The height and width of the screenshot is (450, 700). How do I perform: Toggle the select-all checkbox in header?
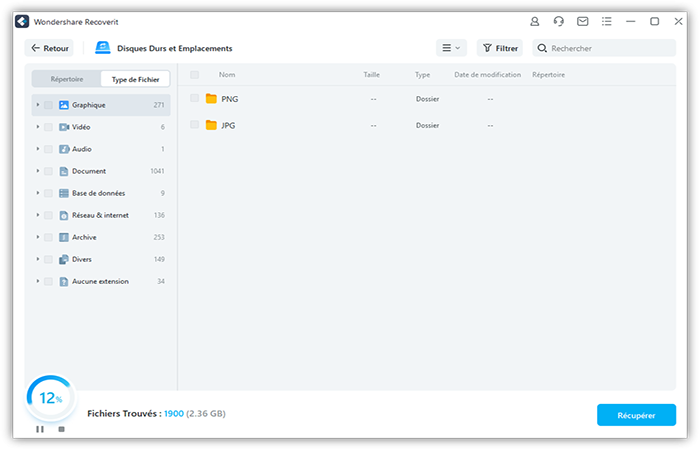coord(194,75)
